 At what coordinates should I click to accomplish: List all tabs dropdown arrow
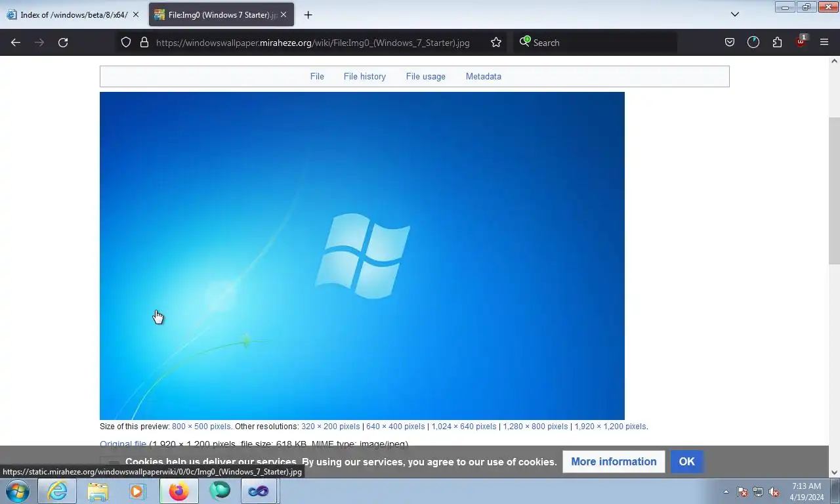click(735, 14)
